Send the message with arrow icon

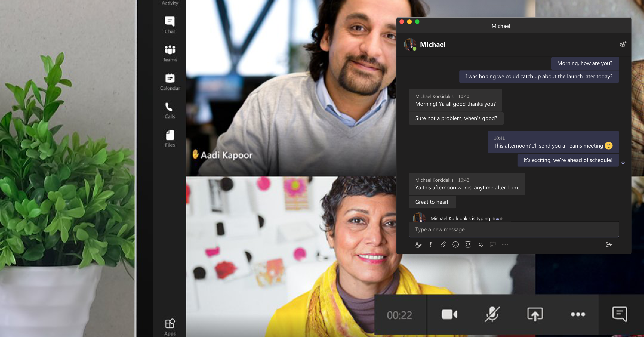point(609,245)
